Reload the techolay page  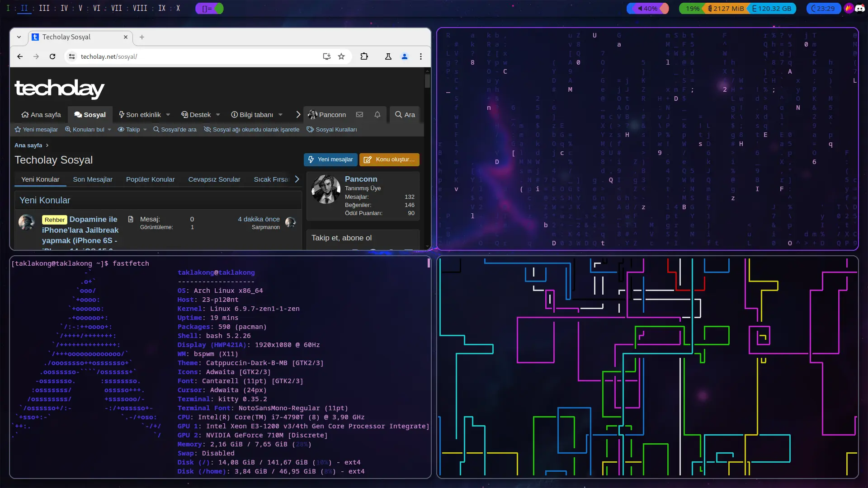(x=52, y=56)
